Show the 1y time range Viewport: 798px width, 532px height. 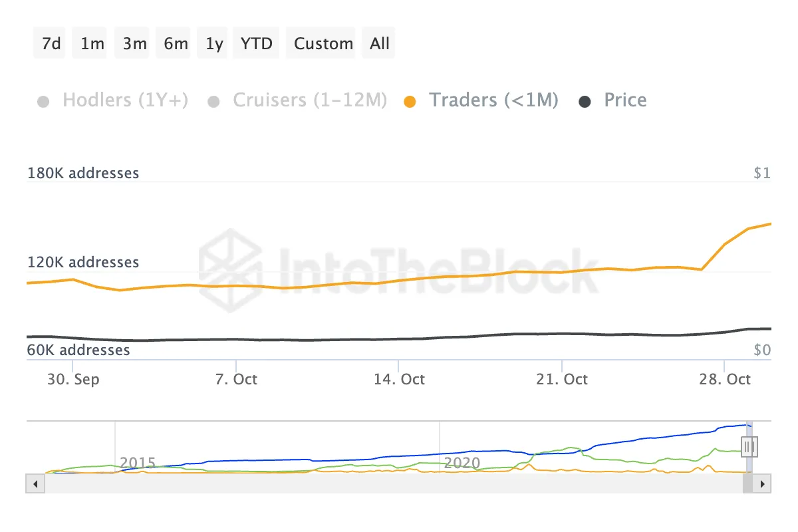tap(214, 43)
